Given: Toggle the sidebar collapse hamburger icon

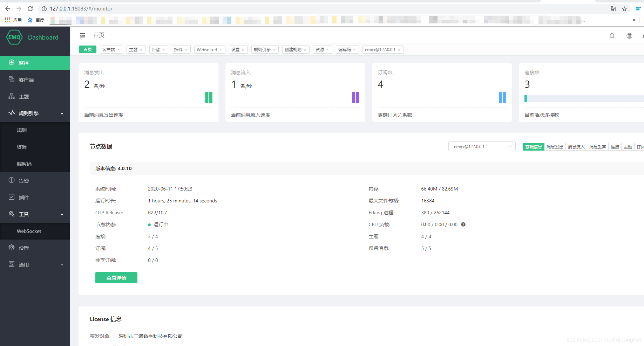Looking at the screenshot, I should [82, 35].
